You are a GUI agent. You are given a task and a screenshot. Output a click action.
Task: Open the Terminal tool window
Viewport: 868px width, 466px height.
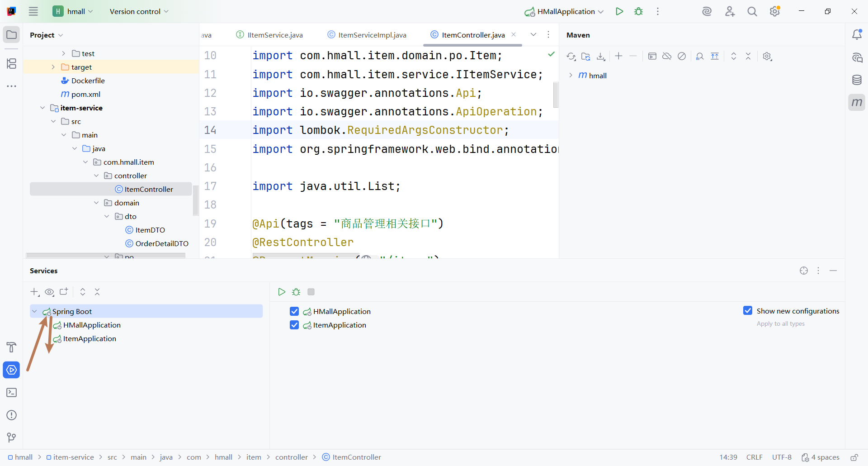(12, 393)
